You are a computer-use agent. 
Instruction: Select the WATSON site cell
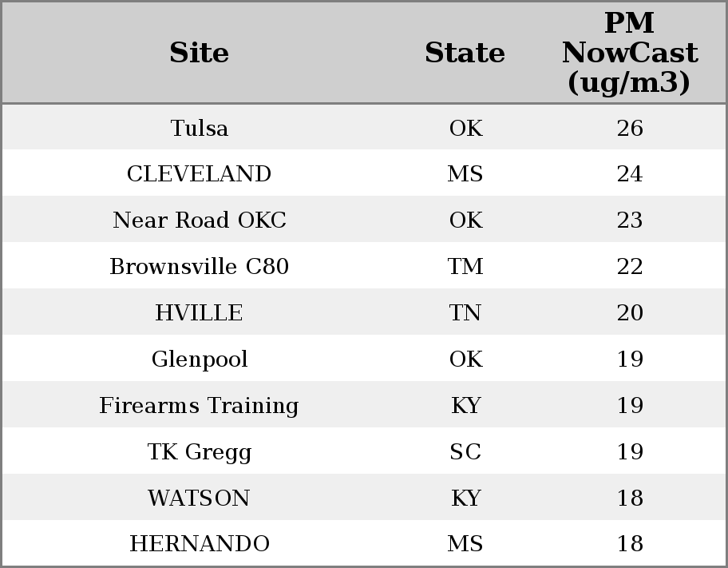pos(200,498)
